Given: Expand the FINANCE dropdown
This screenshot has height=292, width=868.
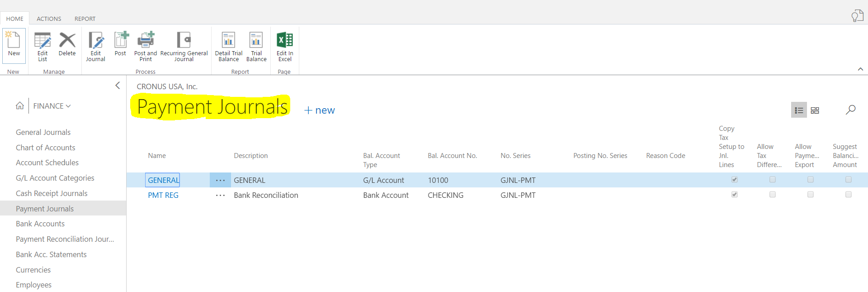Looking at the screenshot, I should coord(52,106).
